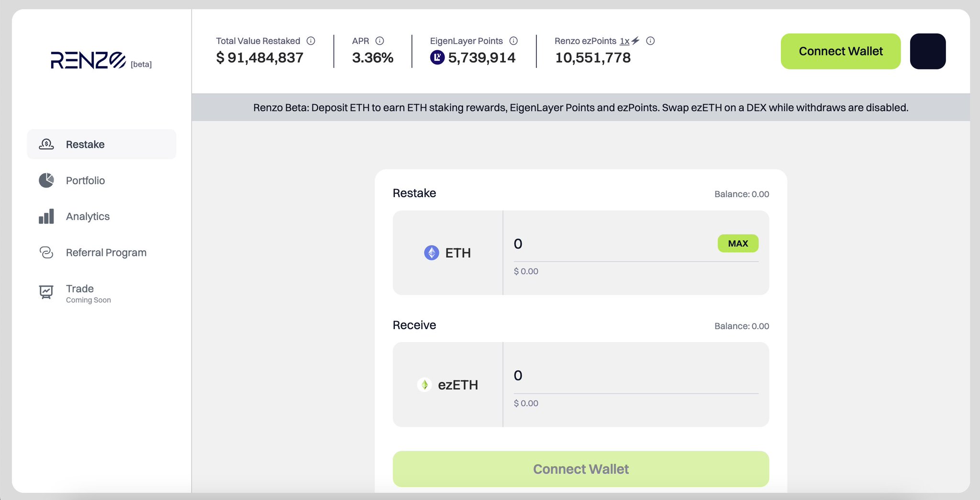
Task: Click the Trade chart board icon
Action: (46, 292)
